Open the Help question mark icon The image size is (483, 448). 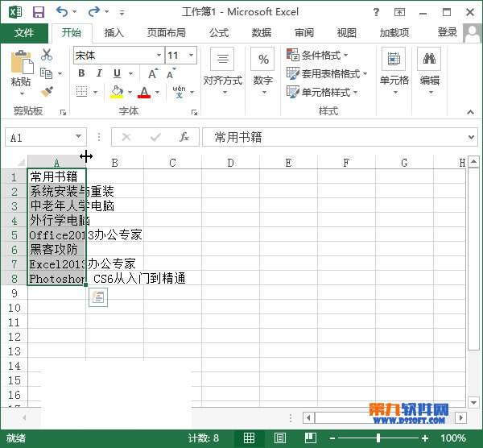click(x=377, y=12)
